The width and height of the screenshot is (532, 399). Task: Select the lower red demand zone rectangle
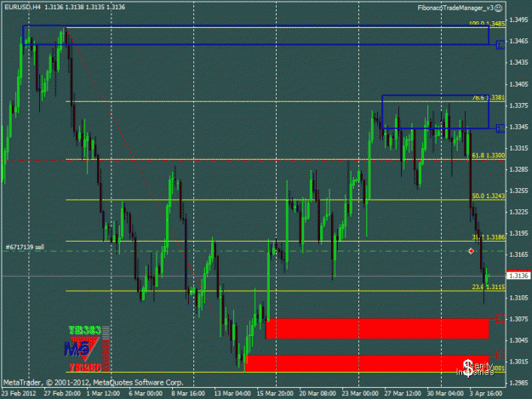366,363
